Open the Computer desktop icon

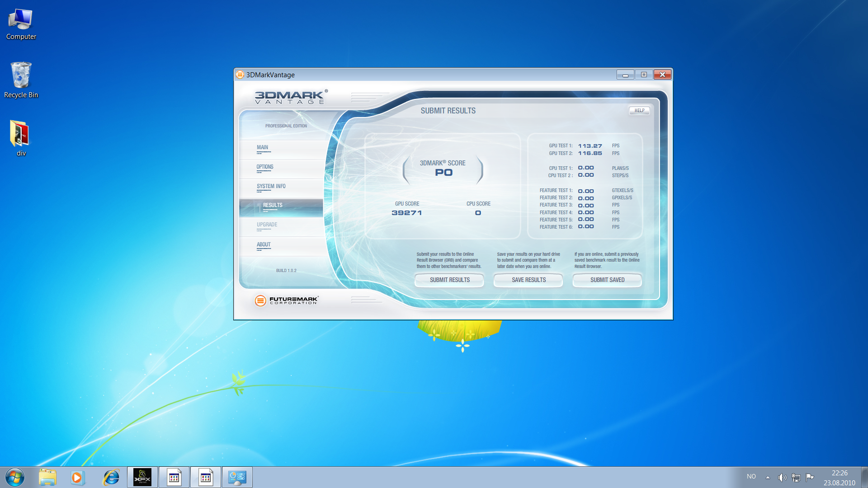coord(21,24)
